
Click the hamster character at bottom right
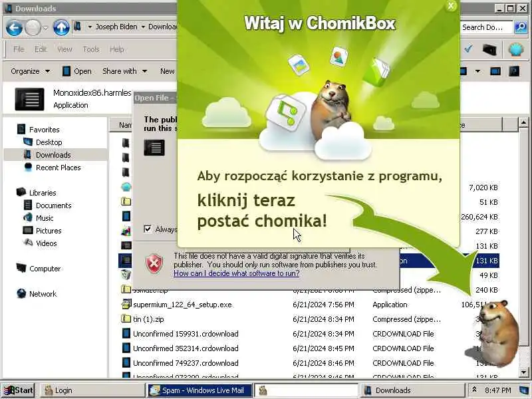coord(496,333)
